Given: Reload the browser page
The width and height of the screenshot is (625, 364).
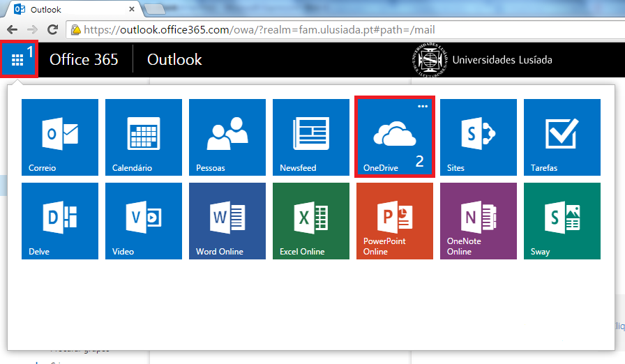Looking at the screenshot, I should coord(52,30).
